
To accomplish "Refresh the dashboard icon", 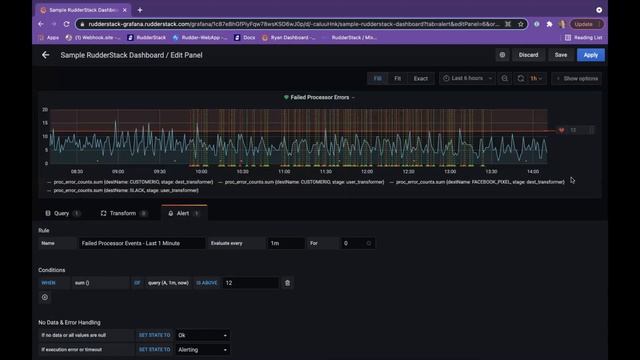I will pos(521,78).
